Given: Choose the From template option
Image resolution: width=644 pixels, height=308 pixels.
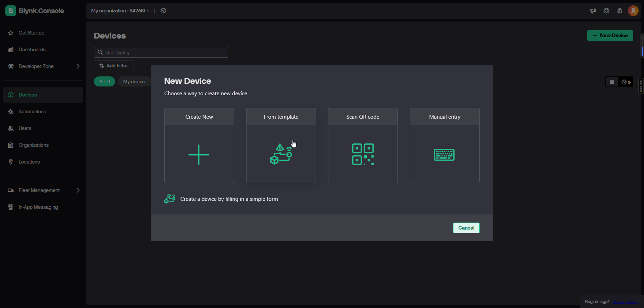Looking at the screenshot, I should (x=281, y=145).
